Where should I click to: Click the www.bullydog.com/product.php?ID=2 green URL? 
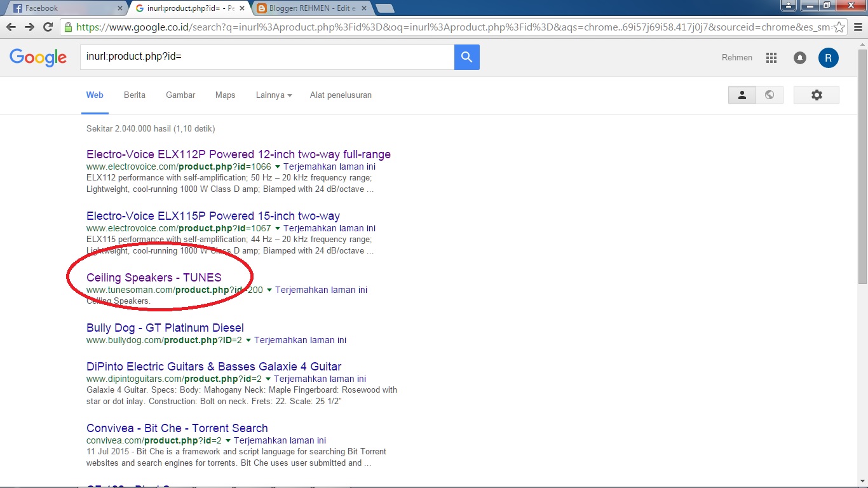tap(164, 341)
